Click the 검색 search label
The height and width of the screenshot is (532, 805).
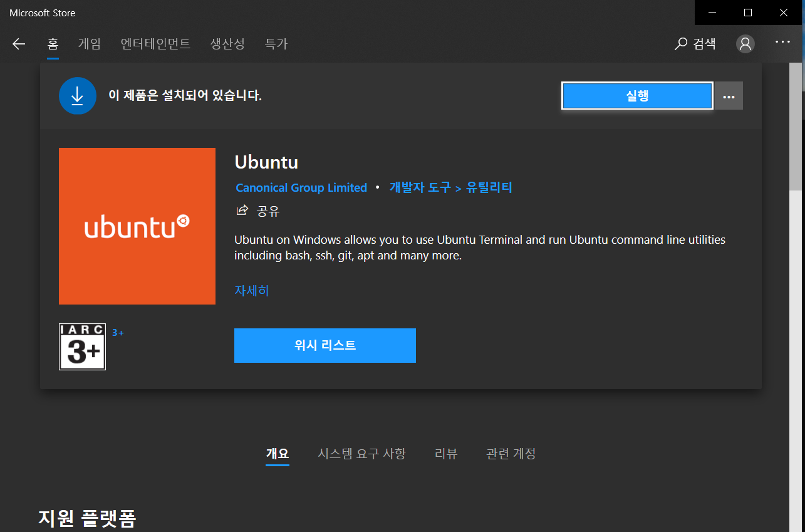click(705, 44)
